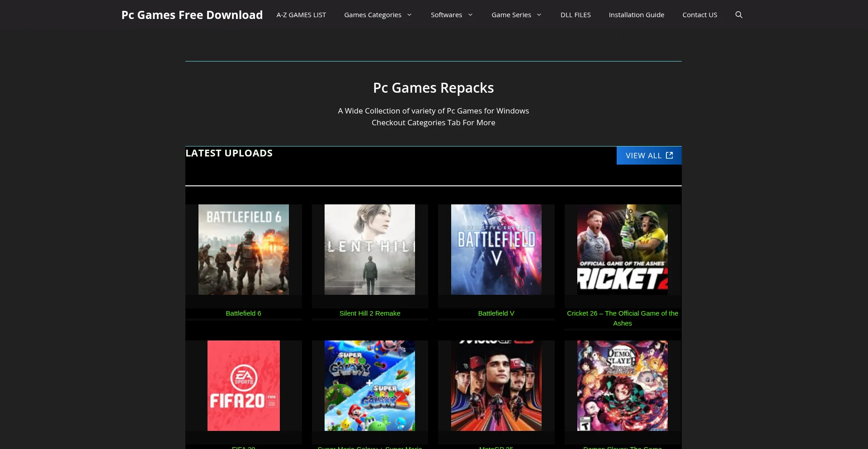868x449 pixels.
Task: Open the Contact US page
Action: [699, 15]
